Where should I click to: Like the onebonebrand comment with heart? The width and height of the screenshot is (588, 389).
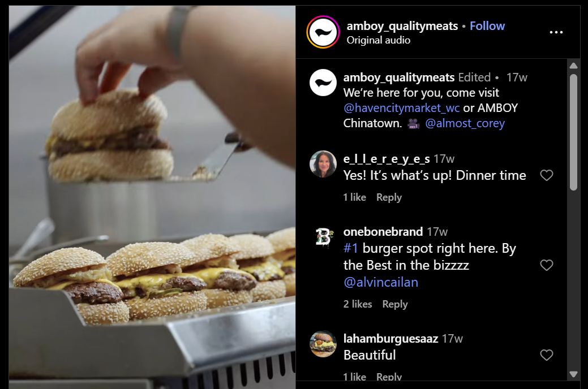point(546,265)
